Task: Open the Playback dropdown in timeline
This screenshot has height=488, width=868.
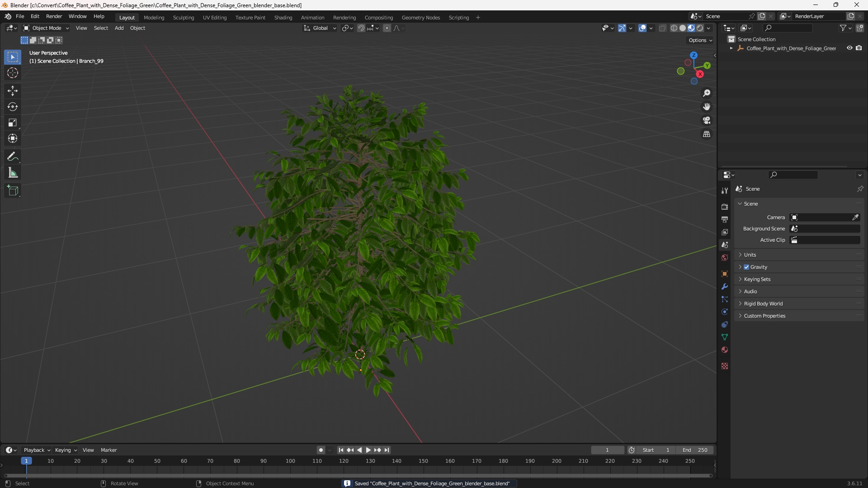Action: pos(37,450)
